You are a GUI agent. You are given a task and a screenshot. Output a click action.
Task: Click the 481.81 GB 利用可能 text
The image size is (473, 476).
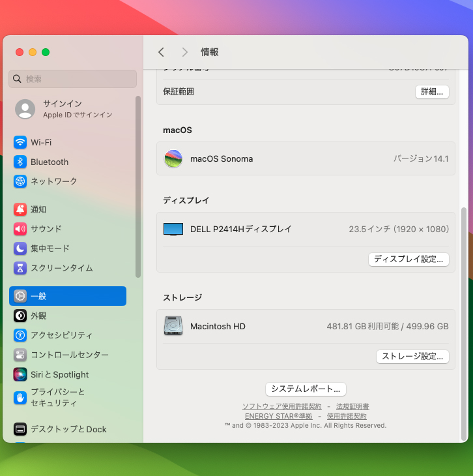(x=362, y=326)
